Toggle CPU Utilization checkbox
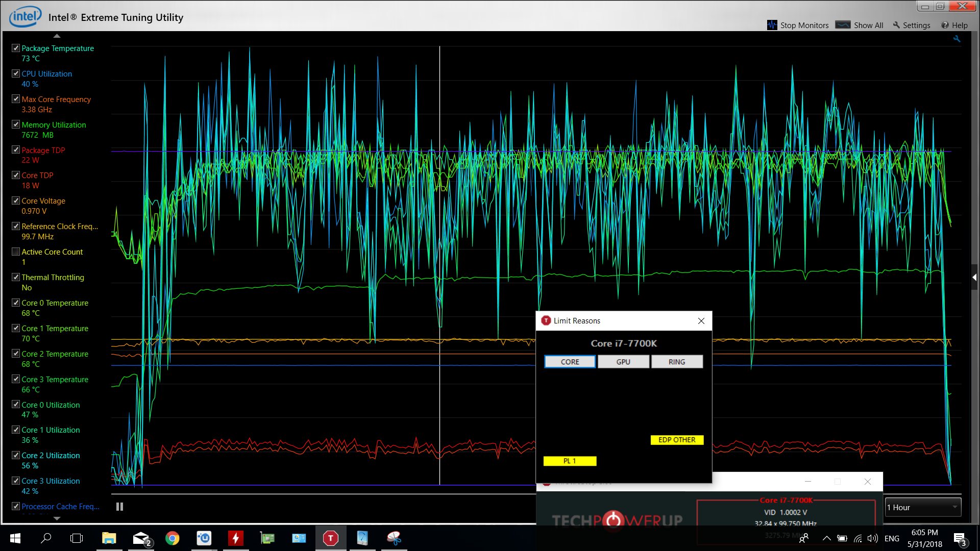Image resolution: width=980 pixels, height=551 pixels. pyautogui.click(x=16, y=73)
